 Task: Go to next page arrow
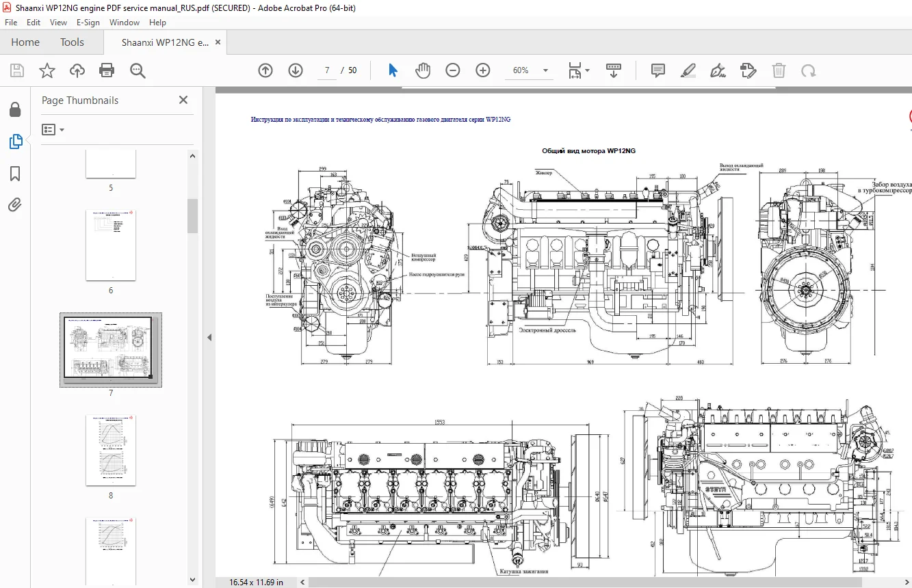(x=296, y=70)
